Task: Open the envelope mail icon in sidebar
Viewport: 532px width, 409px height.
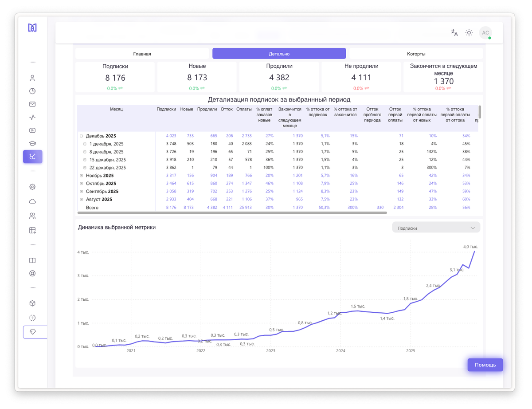Action: (32, 104)
